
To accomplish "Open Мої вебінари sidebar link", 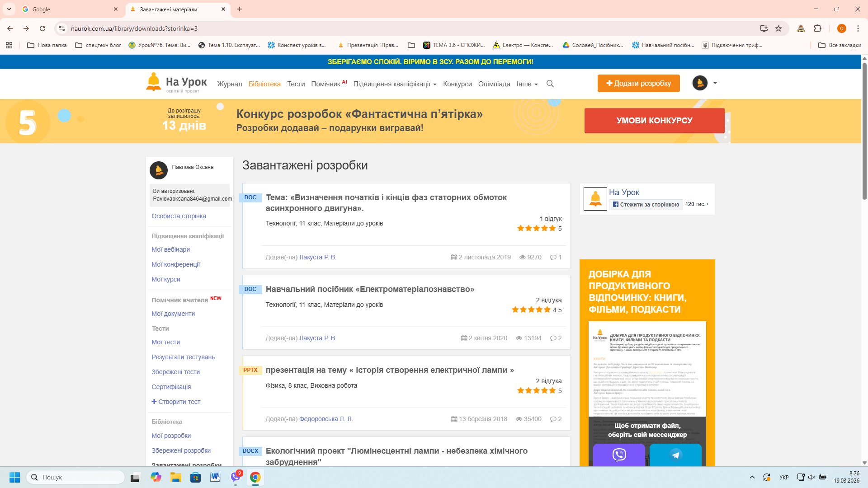I will pyautogui.click(x=170, y=249).
